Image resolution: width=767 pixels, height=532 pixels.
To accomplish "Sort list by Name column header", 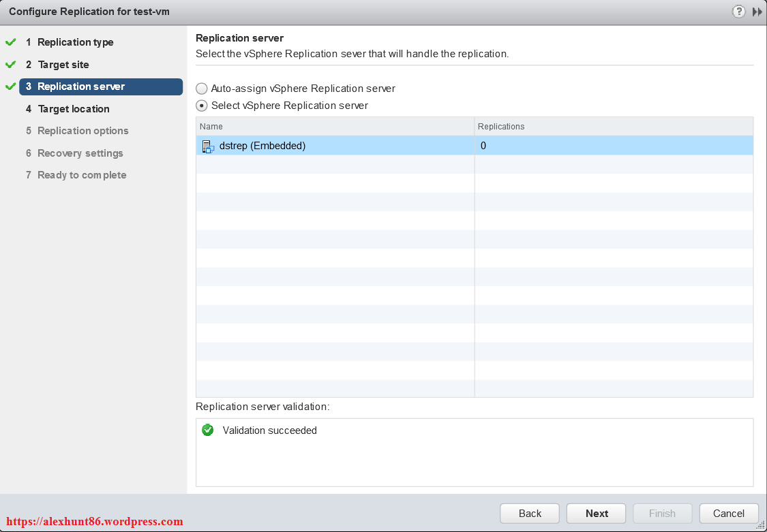I will (x=335, y=127).
